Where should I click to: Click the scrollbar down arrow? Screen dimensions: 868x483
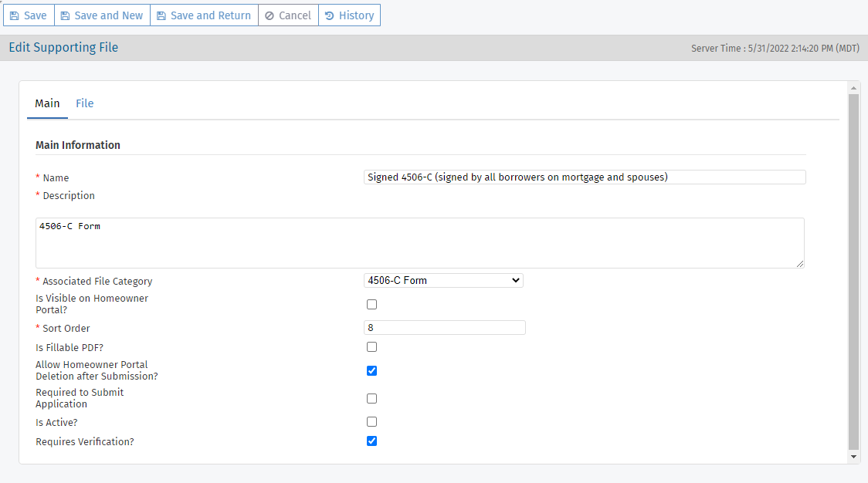coord(853,457)
